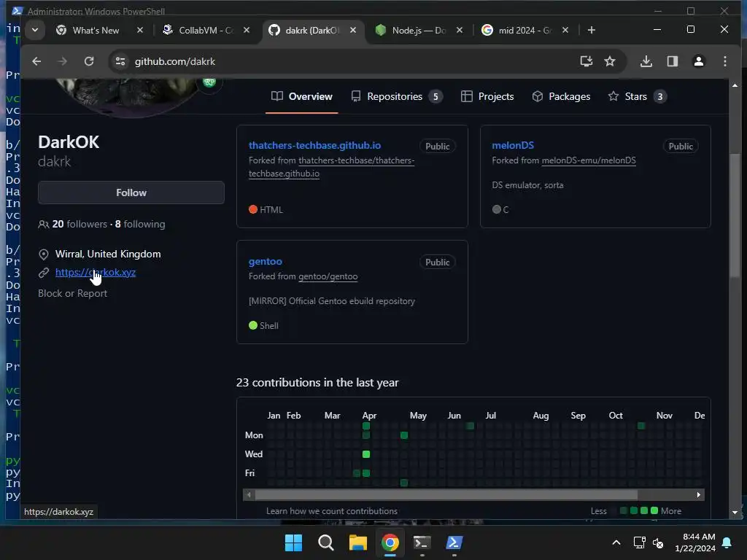The width and height of the screenshot is (747, 560).
Task: Open the notifications bell icon
Action: click(727, 542)
